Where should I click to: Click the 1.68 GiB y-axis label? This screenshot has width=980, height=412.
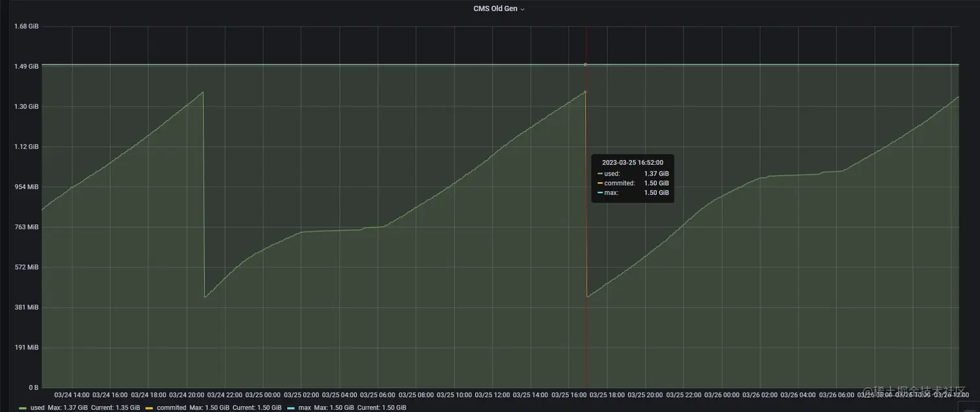coord(27,27)
